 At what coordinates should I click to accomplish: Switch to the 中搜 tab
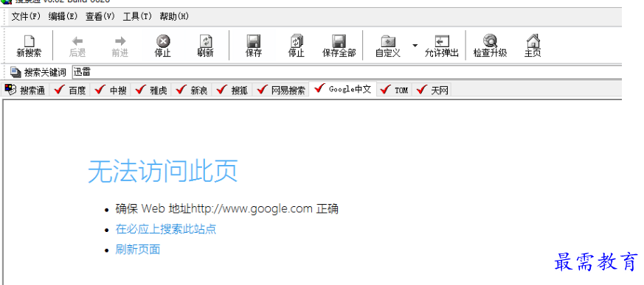111,90
